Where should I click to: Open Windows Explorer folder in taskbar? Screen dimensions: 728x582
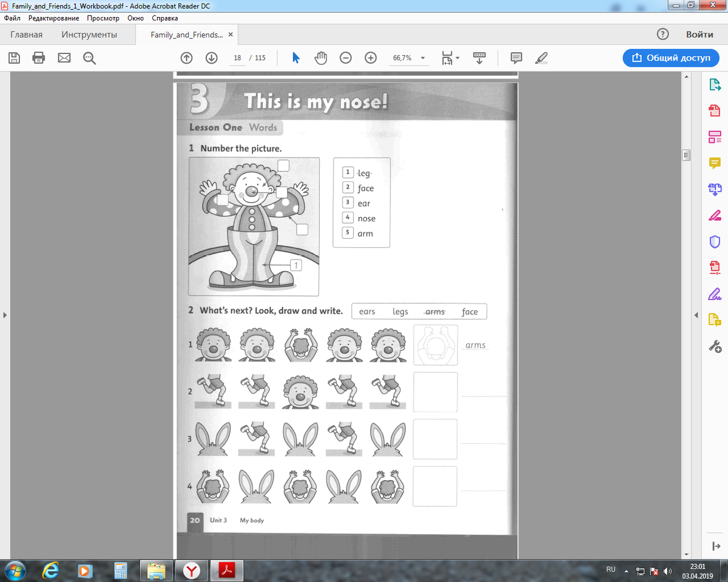point(157,571)
